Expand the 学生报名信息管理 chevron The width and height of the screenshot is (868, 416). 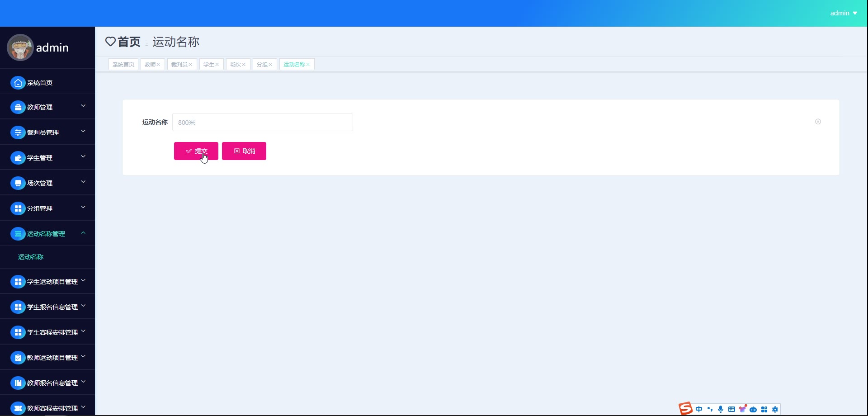pos(83,306)
